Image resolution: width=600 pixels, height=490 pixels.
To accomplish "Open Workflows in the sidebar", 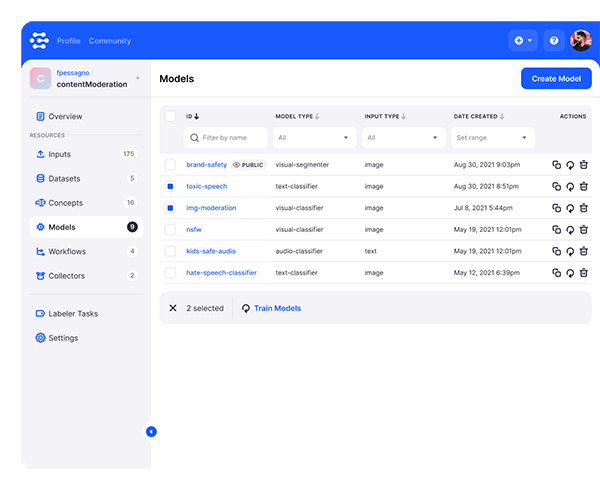I will [67, 251].
